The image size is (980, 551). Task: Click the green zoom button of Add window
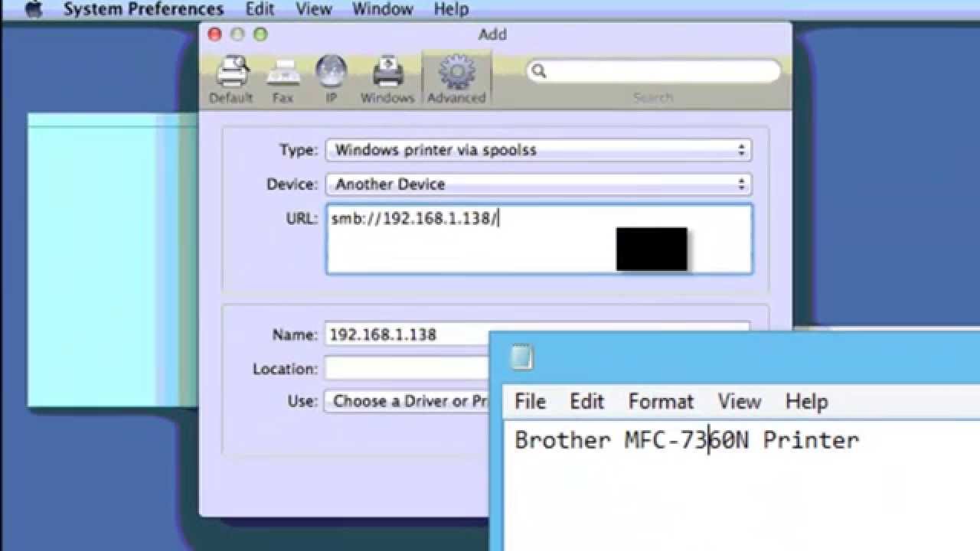pos(260,34)
